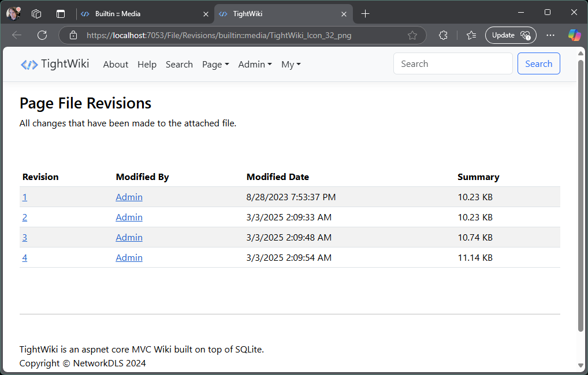
Task: Open revision 2 link
Action: (x=25, y=217)
